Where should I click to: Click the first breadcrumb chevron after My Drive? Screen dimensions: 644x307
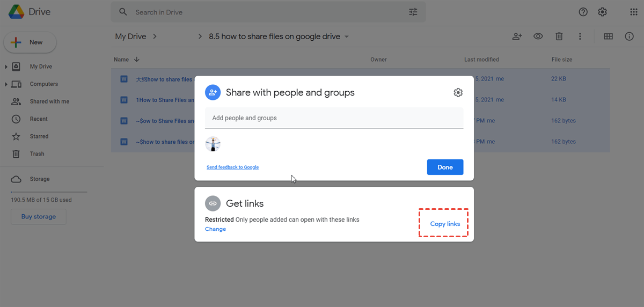[x=155, y=36]
